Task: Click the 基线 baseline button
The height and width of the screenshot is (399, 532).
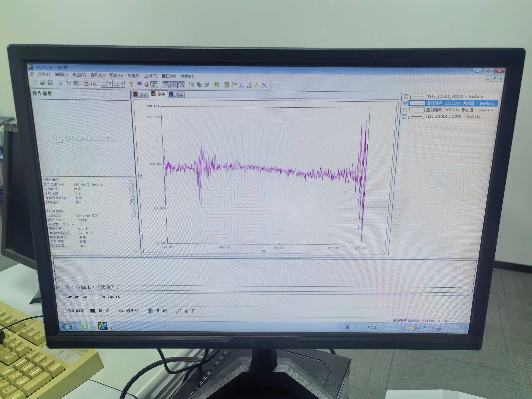Action: [x=100, y=311]
